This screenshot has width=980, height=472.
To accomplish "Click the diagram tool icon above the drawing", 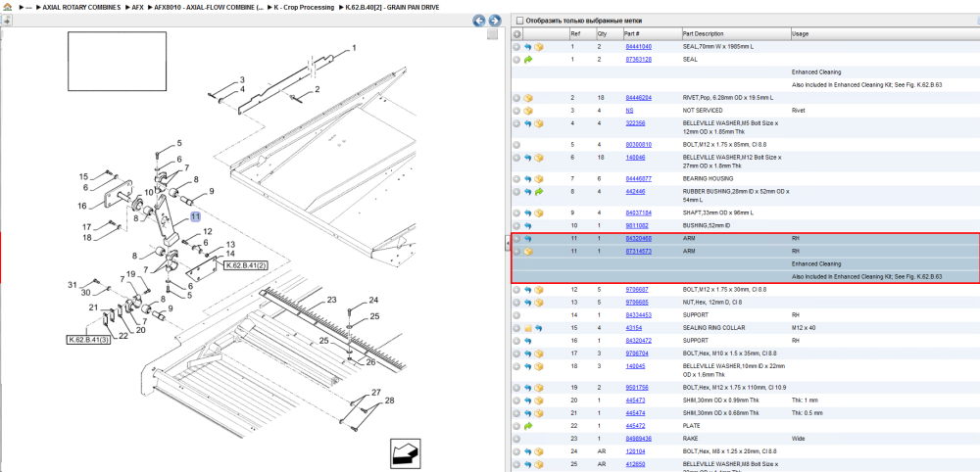I will click(x=6, y=21).
